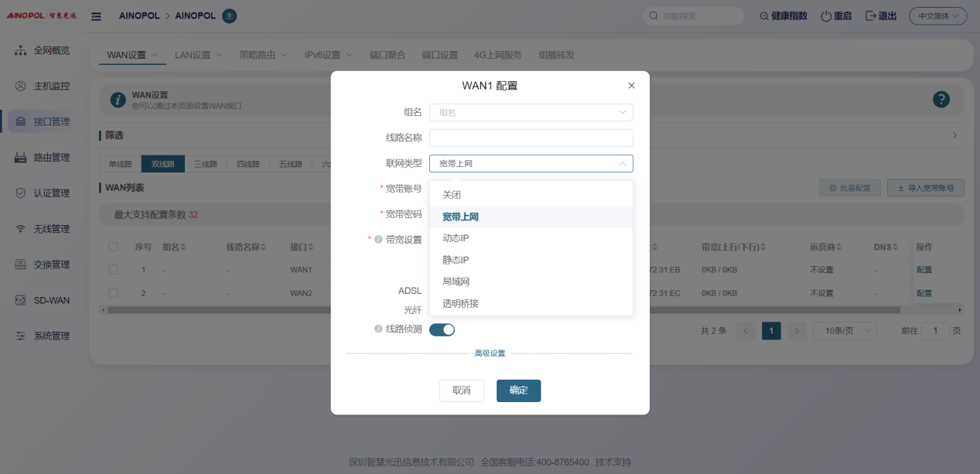Image resolution: width=980 pixels, height=474 pixels.
Task: Click the info icon beside 线路侦测
Action: 378,329
